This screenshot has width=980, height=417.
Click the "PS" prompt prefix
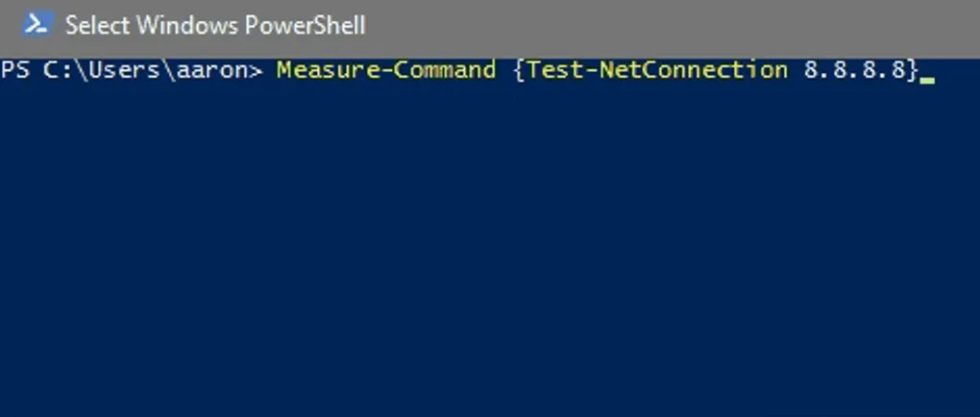pos(15,70)
